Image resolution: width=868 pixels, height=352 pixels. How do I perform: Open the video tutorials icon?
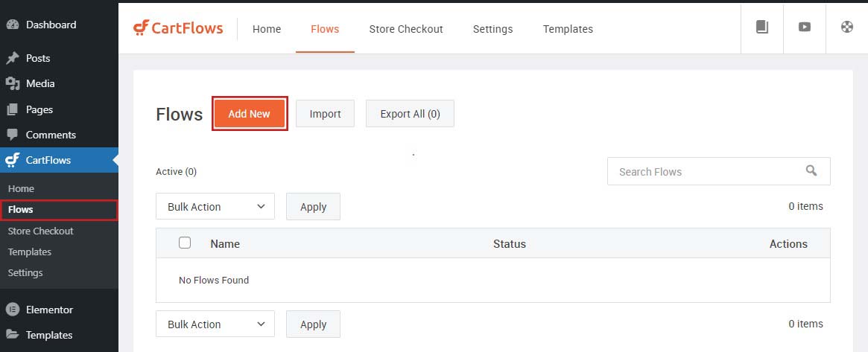point(805,27)
